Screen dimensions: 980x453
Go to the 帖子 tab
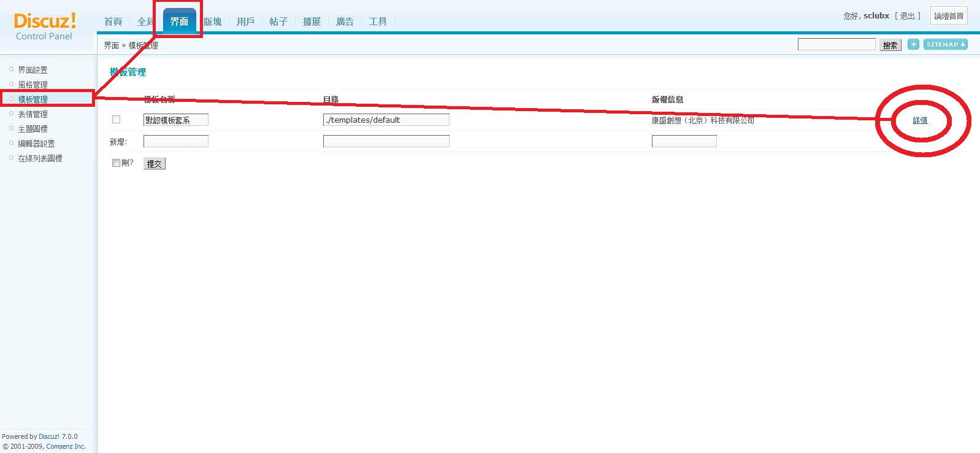pyautogui.click(x=278, y=21)
